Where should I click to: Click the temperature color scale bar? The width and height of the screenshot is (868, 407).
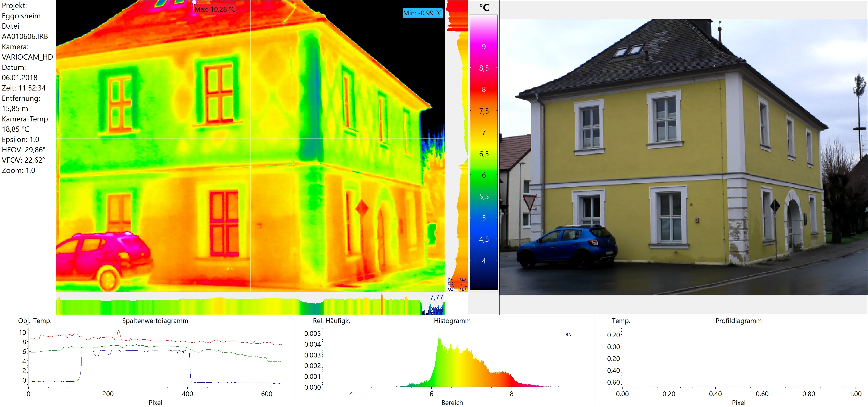tap(484, 152)
